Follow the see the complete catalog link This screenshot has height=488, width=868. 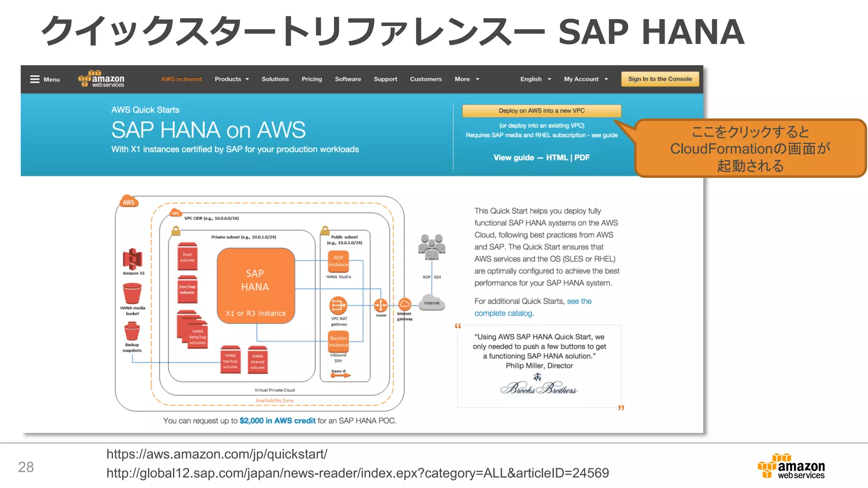click(533, 307)
